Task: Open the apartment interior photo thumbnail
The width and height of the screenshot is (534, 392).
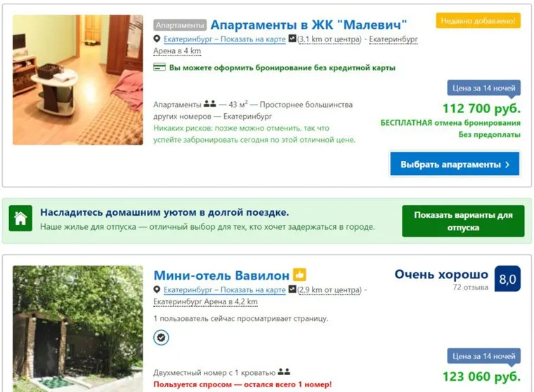Action: pyautogui.click(x=78, y=79)
